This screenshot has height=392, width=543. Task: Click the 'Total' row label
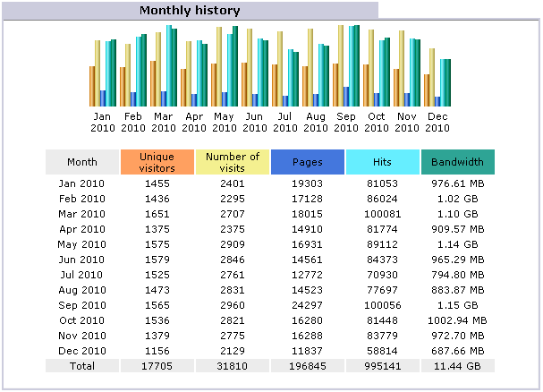pyautogui.click(x=82, y=365)
